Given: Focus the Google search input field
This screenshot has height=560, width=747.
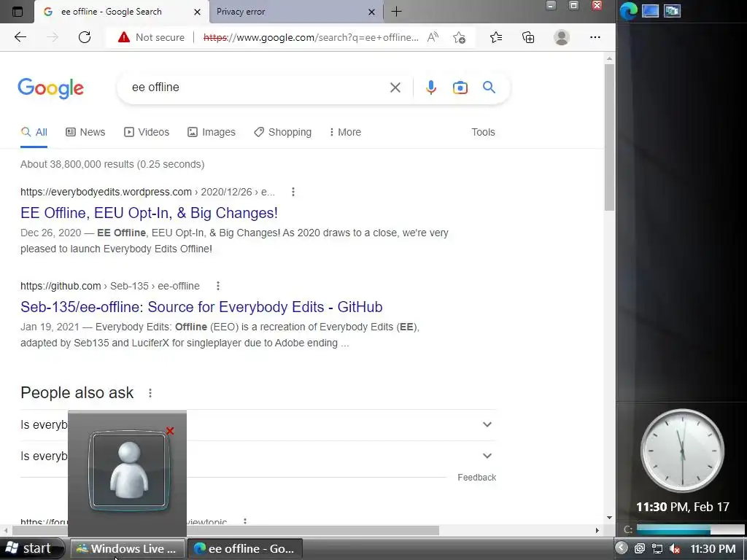Looking at the screenshot, I should point(258,87).
